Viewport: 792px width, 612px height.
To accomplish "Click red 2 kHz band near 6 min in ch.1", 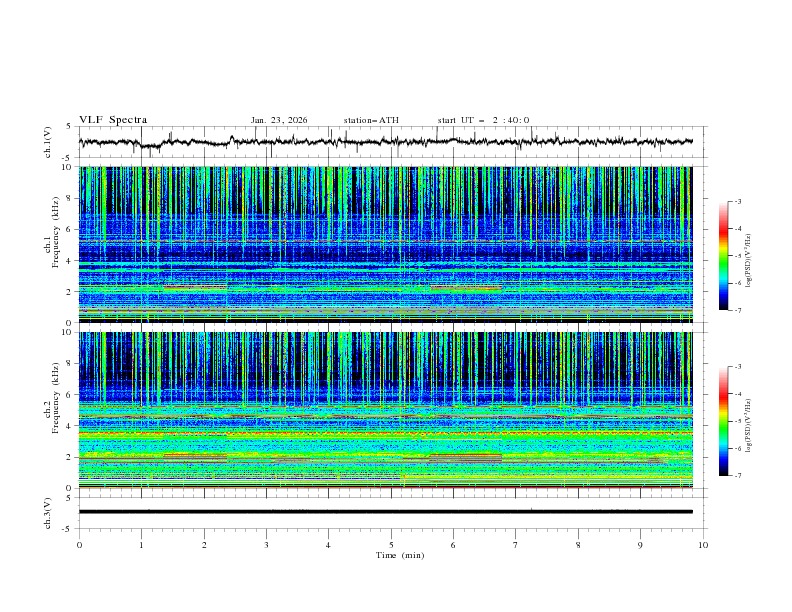I will pos(466,288).
